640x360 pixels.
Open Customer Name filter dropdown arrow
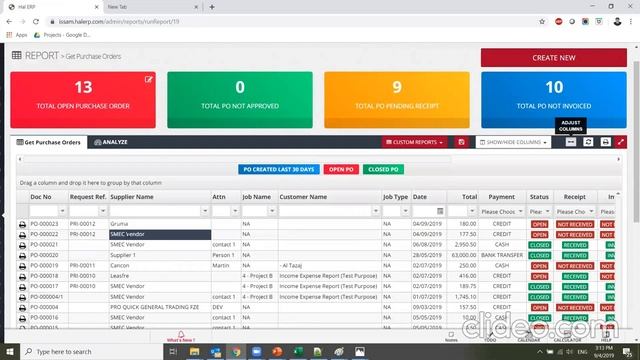376,211
